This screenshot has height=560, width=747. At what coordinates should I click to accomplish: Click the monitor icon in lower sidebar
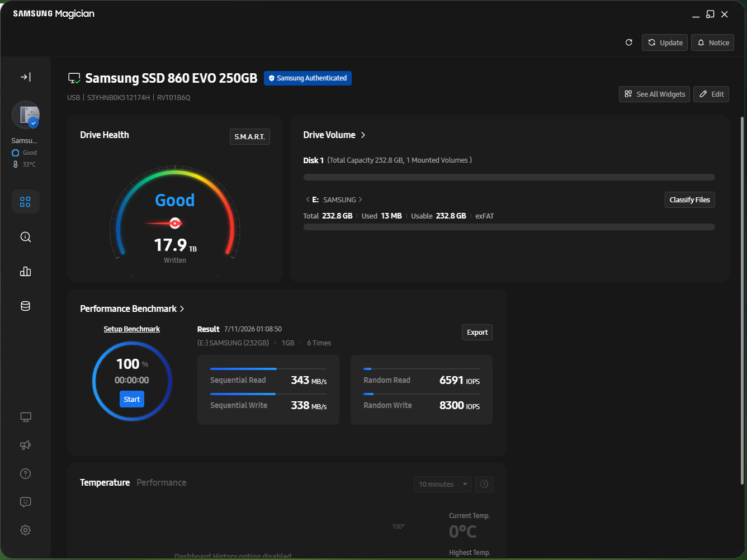coord(26,417)
